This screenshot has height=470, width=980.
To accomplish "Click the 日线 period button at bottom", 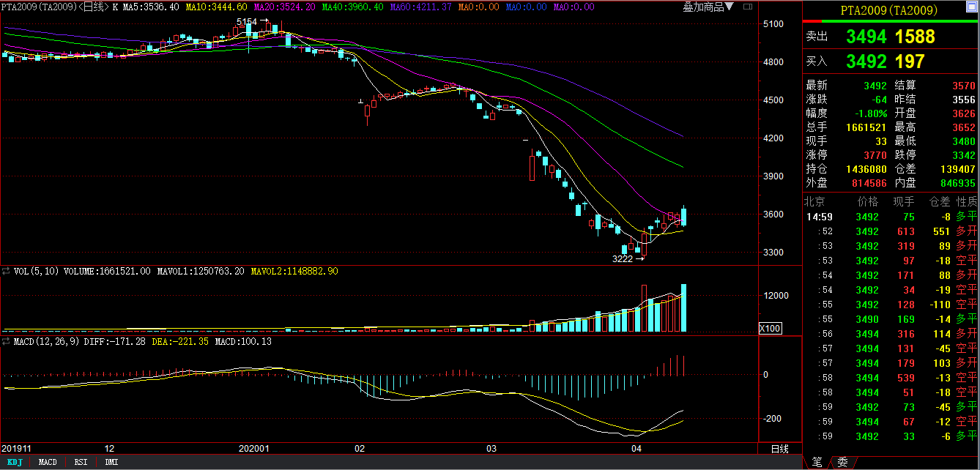I will [779, 449].
